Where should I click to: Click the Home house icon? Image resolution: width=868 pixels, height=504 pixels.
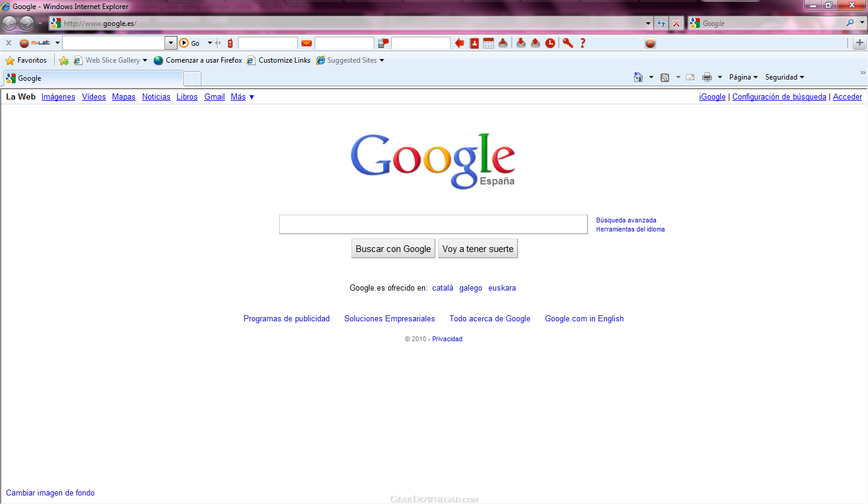(638, 77)
